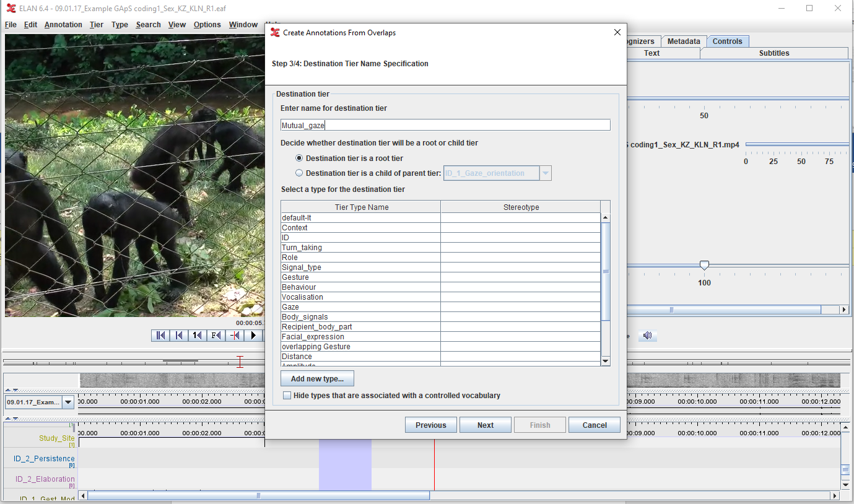Screen dimensions: 854x504
Task: Click the ELAN logo in main title bar
Action: point(11,8)
